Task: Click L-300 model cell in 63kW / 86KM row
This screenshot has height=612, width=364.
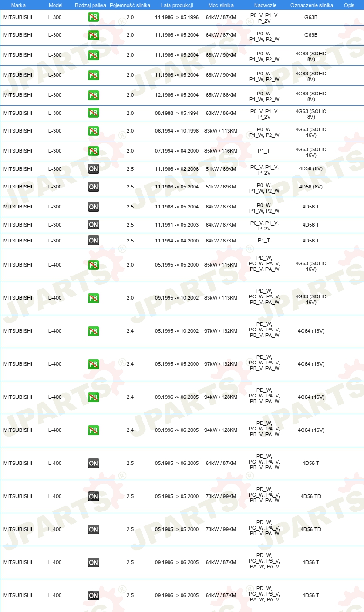Action: click(x=55, y=113)
